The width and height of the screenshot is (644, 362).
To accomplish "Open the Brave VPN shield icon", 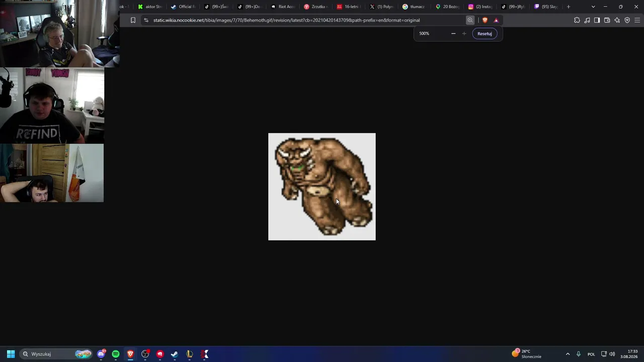I will click(627, 20).
